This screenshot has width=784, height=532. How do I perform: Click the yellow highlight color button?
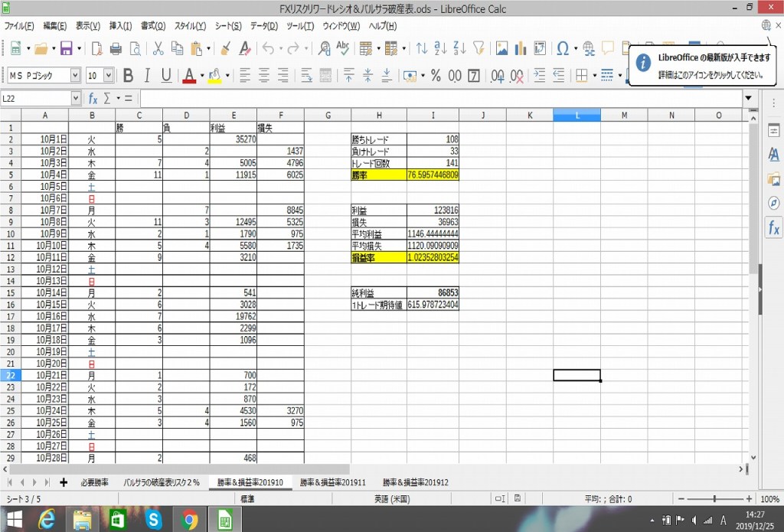point(214,75)
